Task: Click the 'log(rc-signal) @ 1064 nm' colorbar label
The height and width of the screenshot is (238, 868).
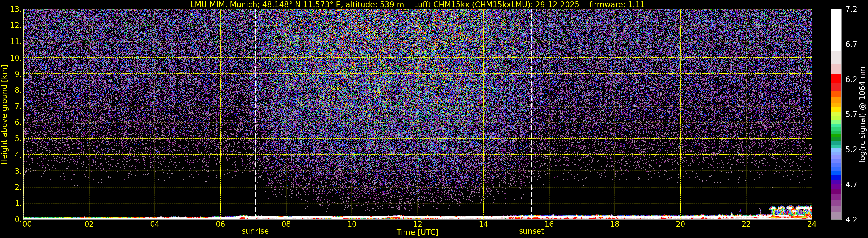Action: coord(863,114)
